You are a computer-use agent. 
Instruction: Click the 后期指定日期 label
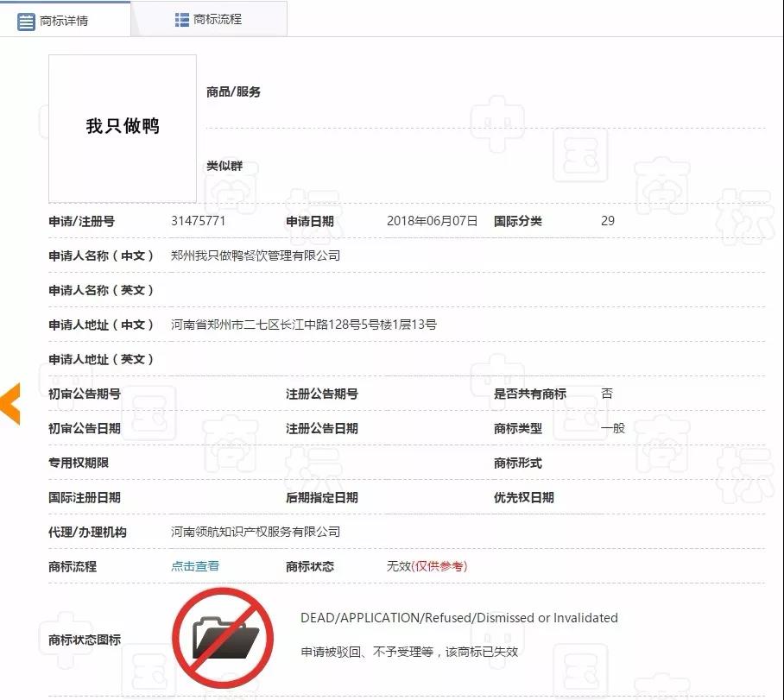point(322,497)
